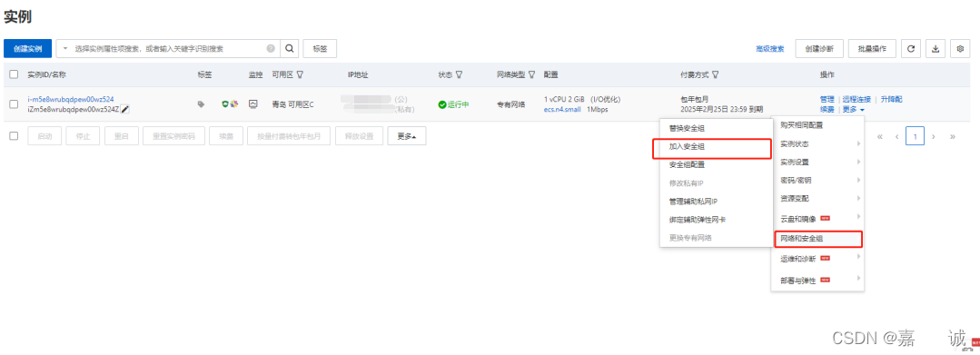Expand the 资源变配 submenu

[x=818, y=198]
